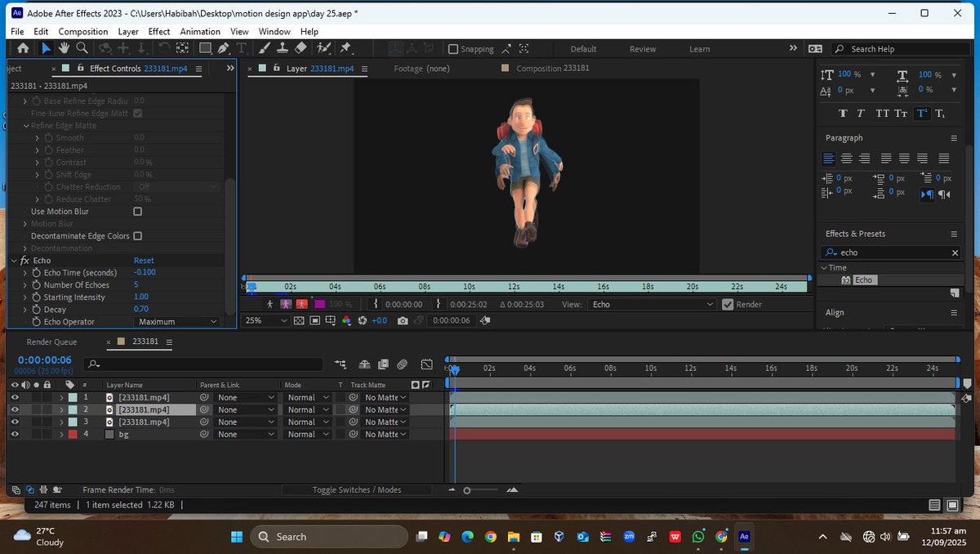
Task: Enable Motion Blur timeline switch icon
Action: 402,364
